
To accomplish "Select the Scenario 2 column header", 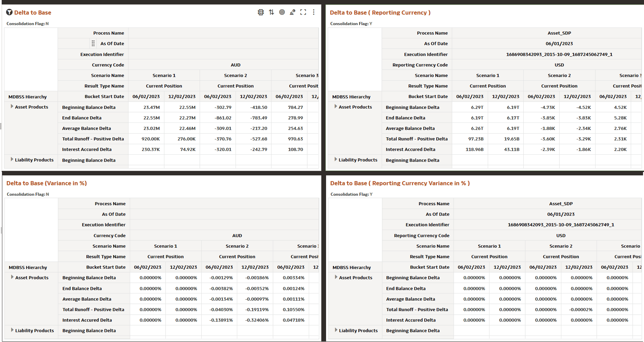I will pos(235,75).
